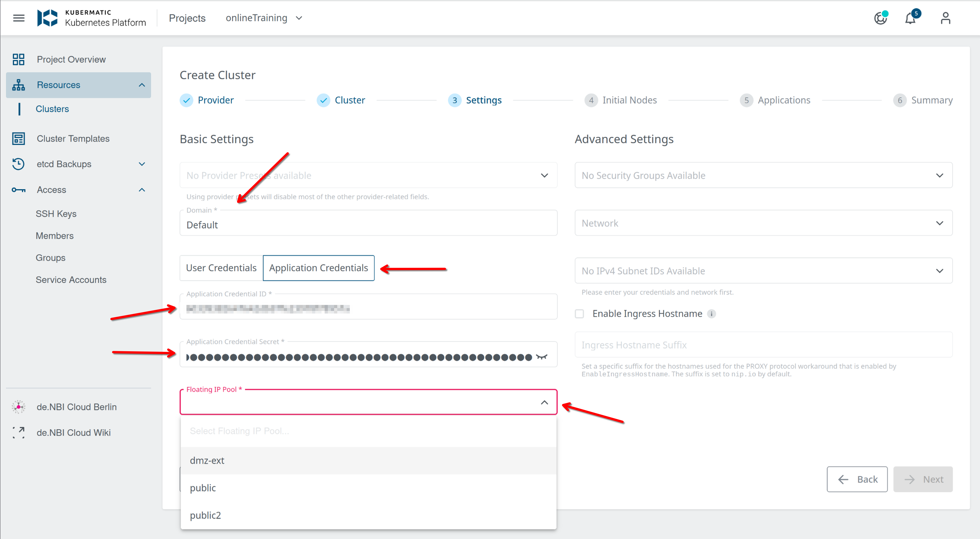
Task: Click the Project Overview grid icon
Action: pyautogui.click(x=18, y=59)
